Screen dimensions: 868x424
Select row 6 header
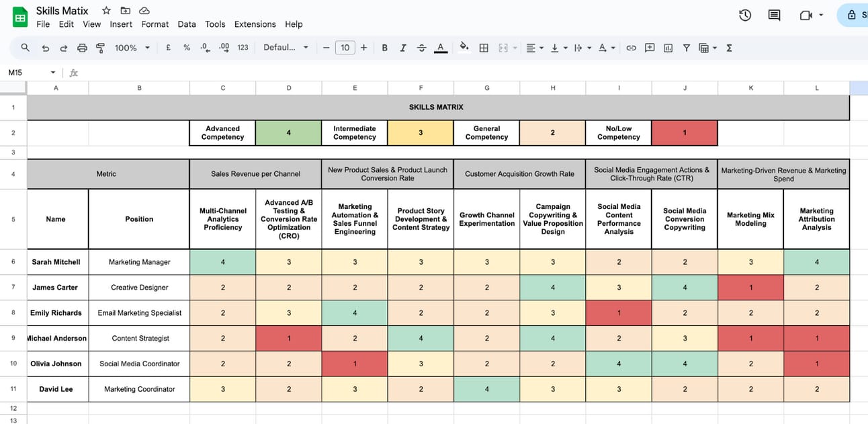(13, 262)
